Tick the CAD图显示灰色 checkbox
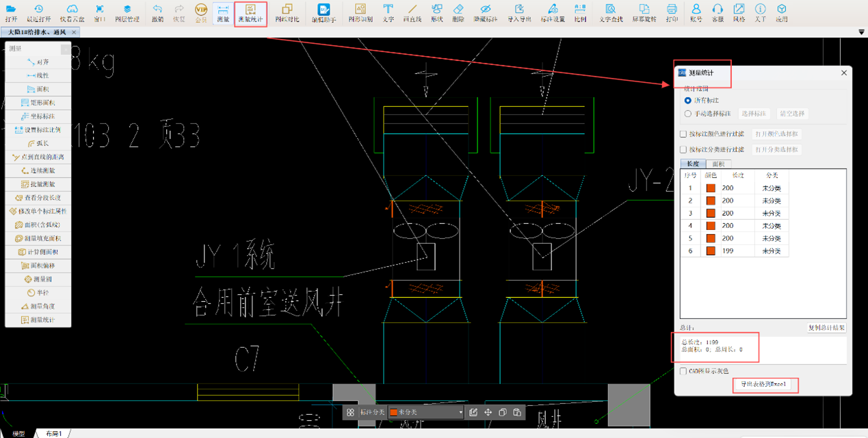The height and width of the screenshot is (438, 868). click(x=683, y=371)
